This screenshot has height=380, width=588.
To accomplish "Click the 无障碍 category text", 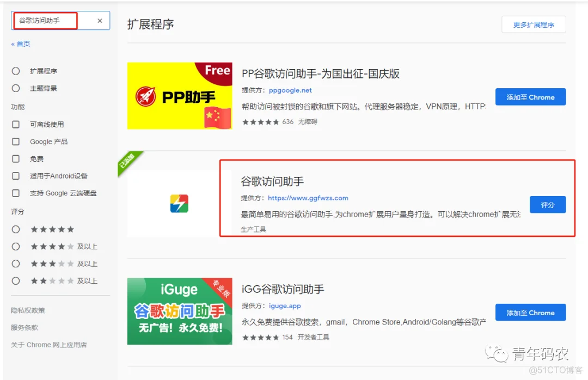I will [x=308, y=122].
